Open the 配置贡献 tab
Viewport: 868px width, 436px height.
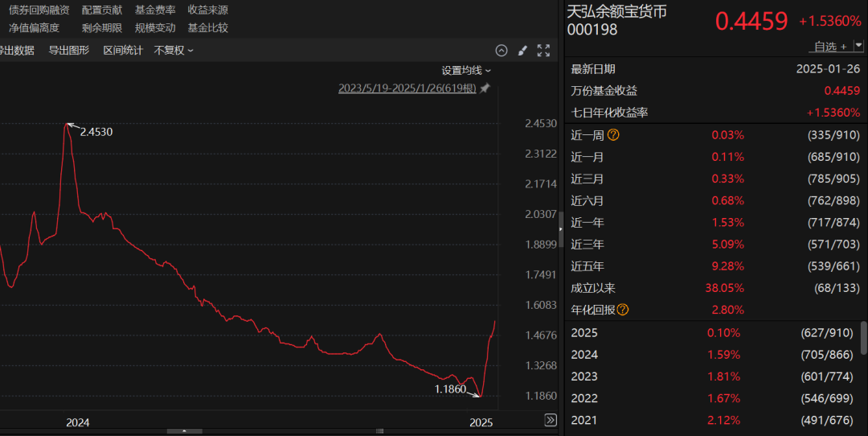click(102, 10)
